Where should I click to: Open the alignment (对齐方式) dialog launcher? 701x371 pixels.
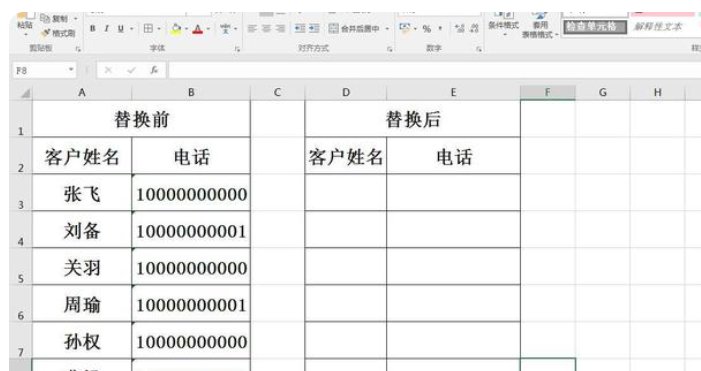[390, 49]
